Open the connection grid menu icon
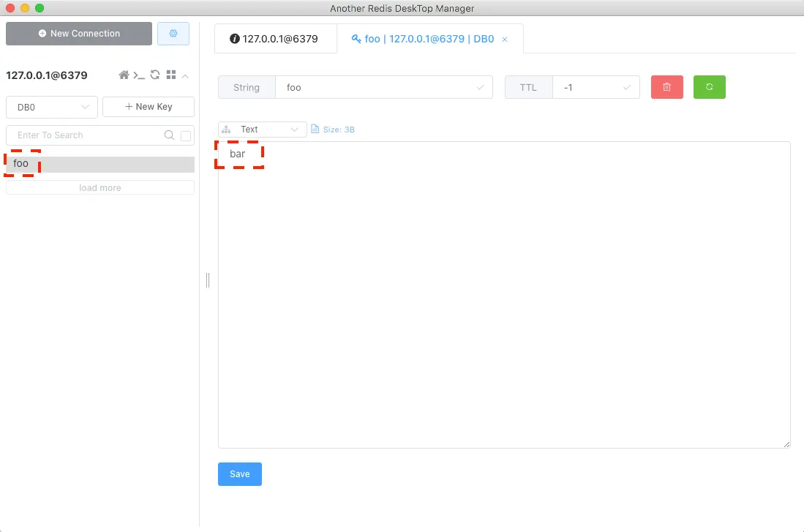The height and width of the screenshot is (532, 804). (171, 75)
